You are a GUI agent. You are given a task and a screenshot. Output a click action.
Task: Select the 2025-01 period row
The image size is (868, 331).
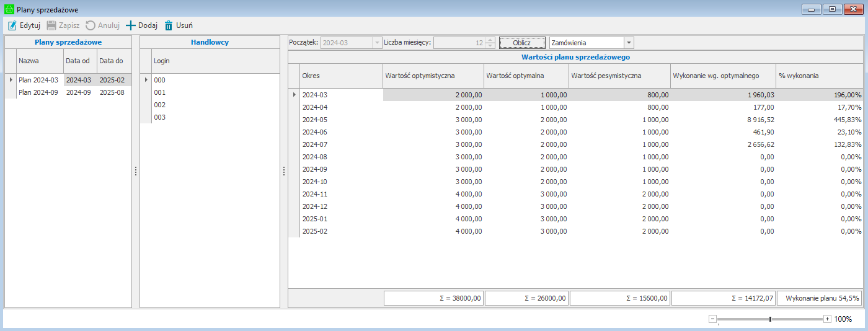[x=576, y=219]
